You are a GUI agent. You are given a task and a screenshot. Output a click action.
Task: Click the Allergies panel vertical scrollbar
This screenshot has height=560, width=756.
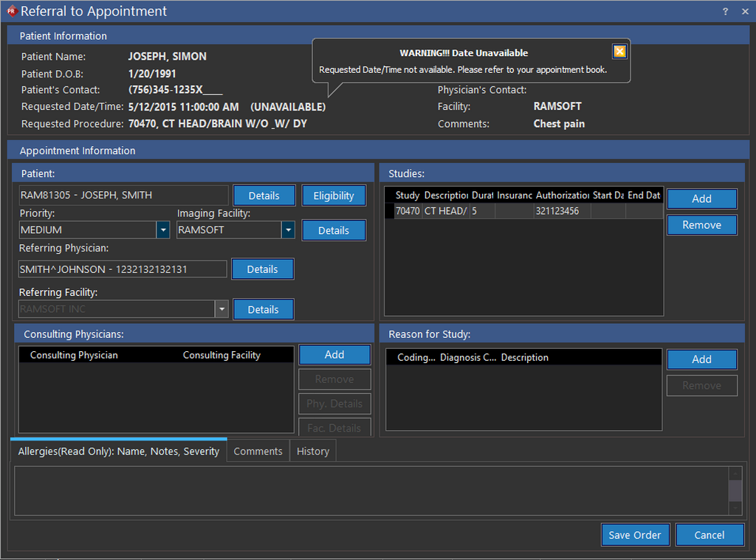tap(735, 490)
